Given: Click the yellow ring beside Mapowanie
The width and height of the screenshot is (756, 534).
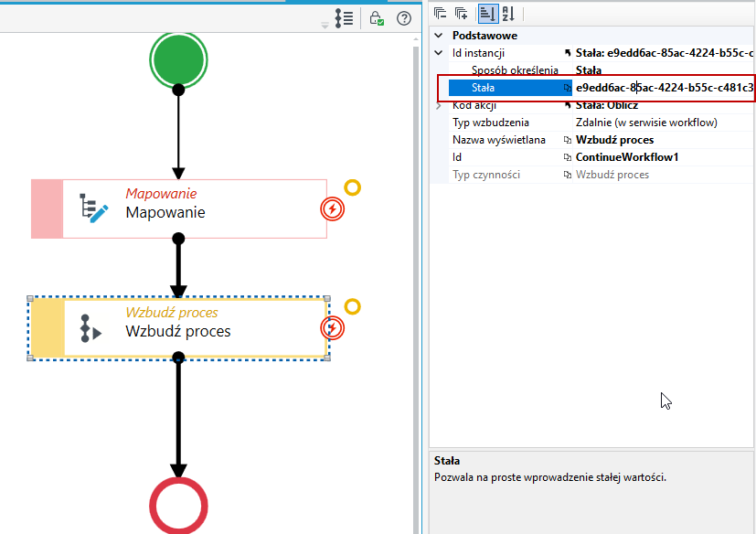Looking at the screenshot, I should coord(353,187).
